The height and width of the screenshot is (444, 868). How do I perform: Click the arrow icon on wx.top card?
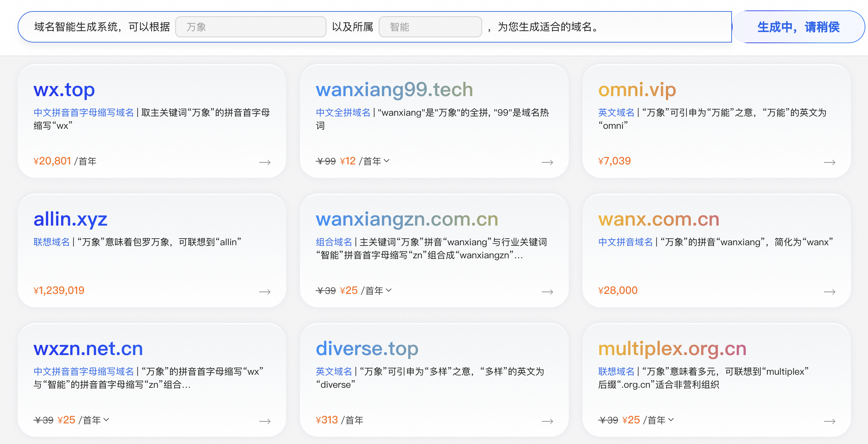click(x=265, y=162)
